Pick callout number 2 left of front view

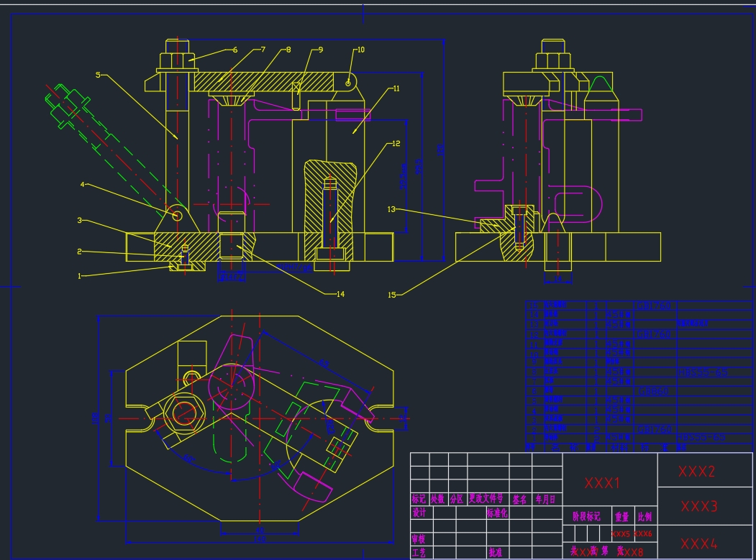click(x=80, y=251)
